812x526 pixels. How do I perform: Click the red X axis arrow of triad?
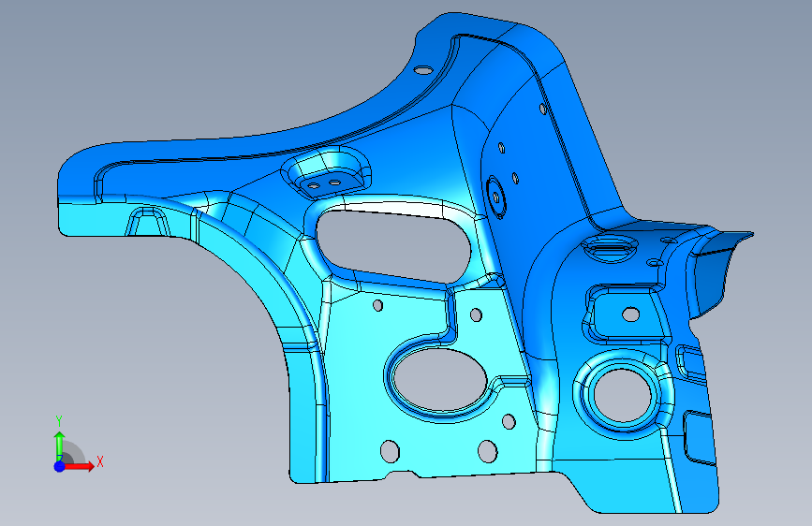click(80, 466)
